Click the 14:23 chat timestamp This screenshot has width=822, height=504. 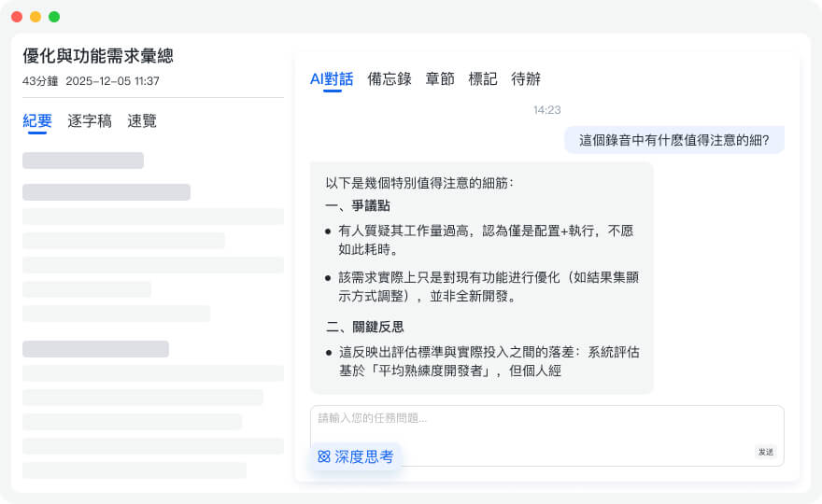[546, 110]
